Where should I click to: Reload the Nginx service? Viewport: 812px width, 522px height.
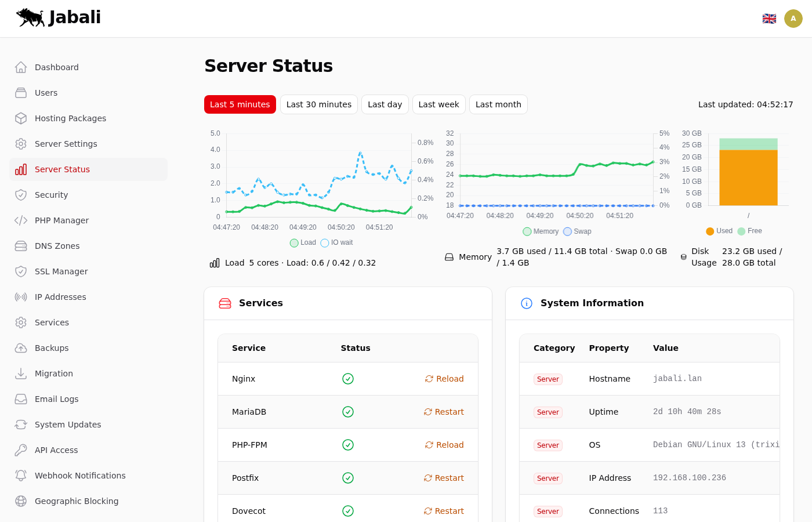point(444,379)
